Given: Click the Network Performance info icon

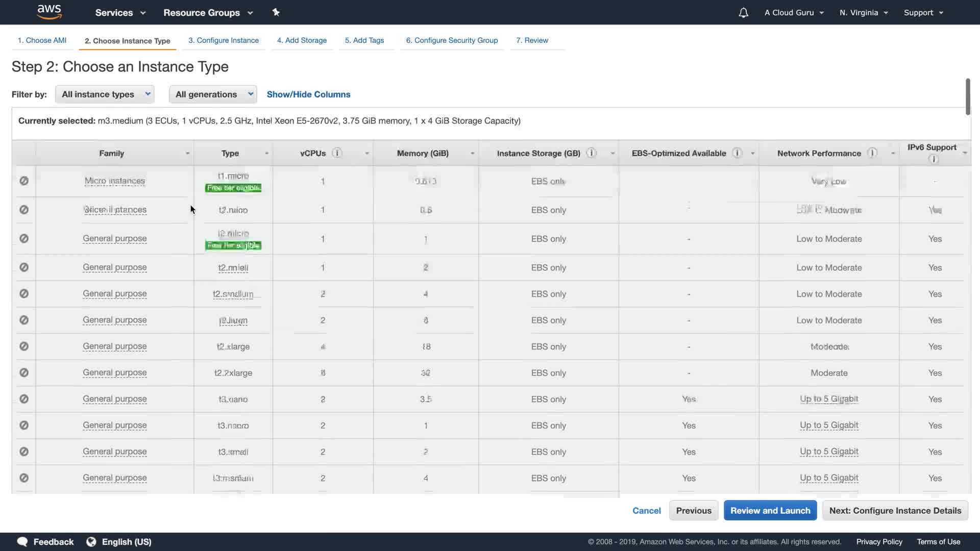Looking at the screenshot, I should (872, 153).
